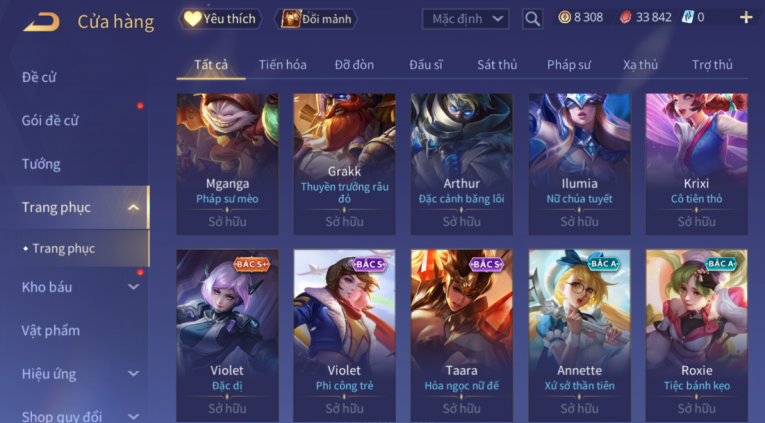Select the Tiến hóa tab
Image resolution: width=765 pixels, height=423 pixels.
[282, 65]
